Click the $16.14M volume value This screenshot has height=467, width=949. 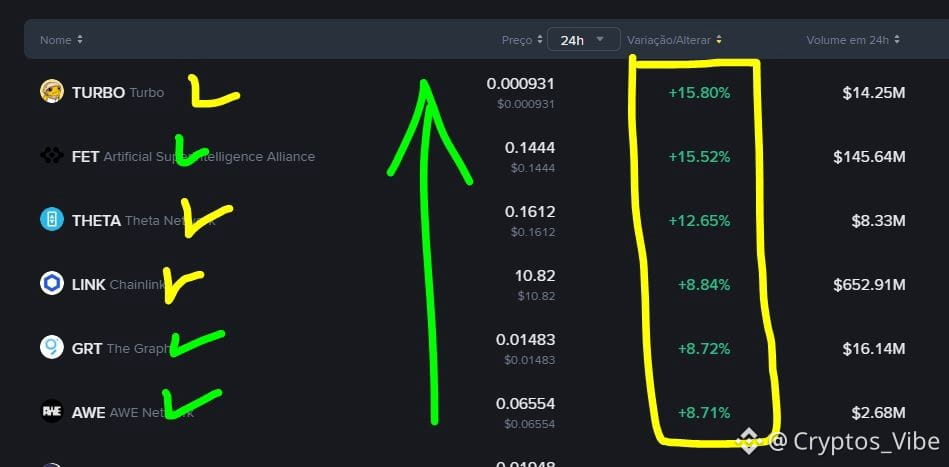pyautogui.click(x=873, y=349)
